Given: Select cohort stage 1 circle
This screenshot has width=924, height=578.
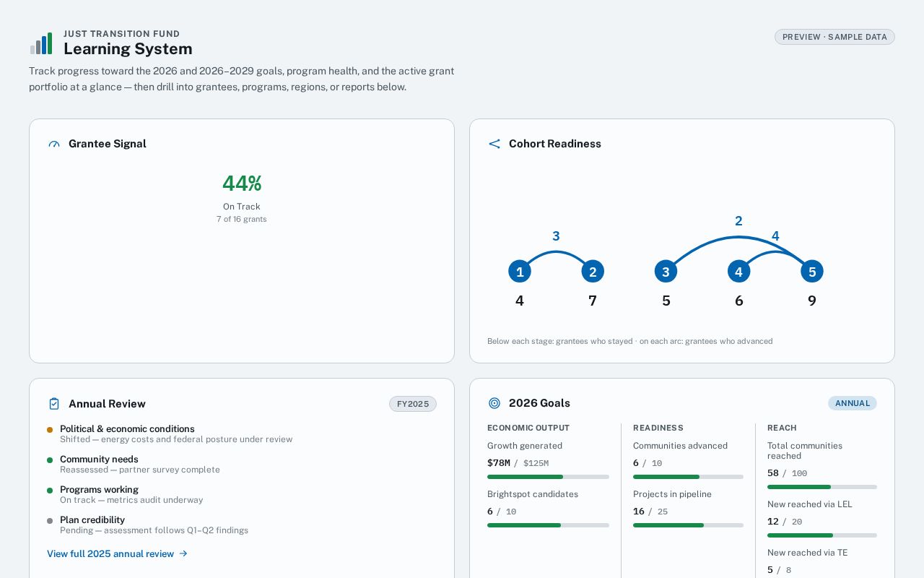Looking at the screenshot, I should [520, 272].
